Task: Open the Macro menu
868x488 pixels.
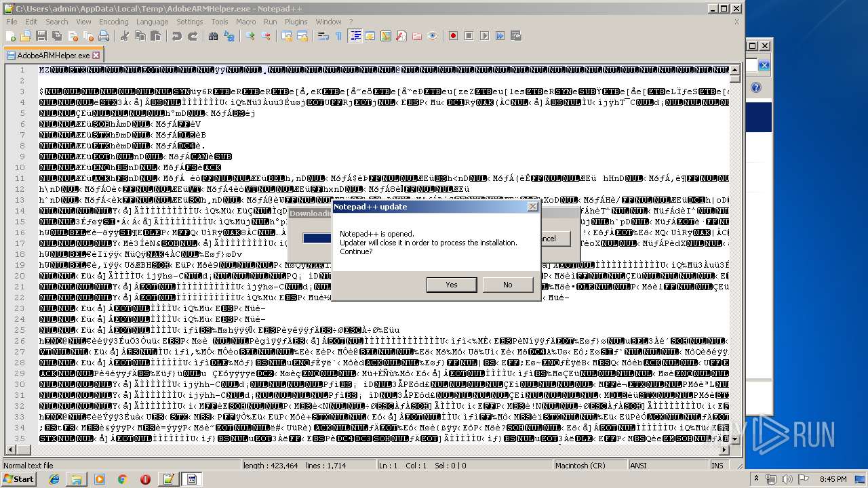Action: click(246, 22)
